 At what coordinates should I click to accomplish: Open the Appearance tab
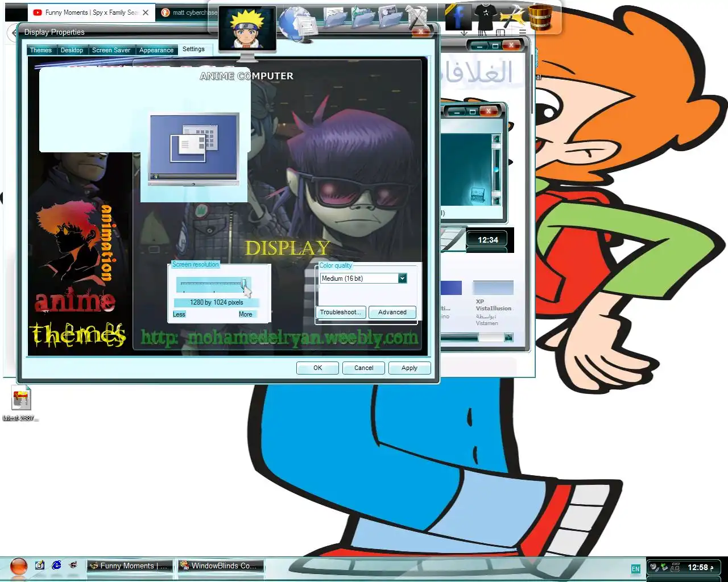(x=156, y=50)
